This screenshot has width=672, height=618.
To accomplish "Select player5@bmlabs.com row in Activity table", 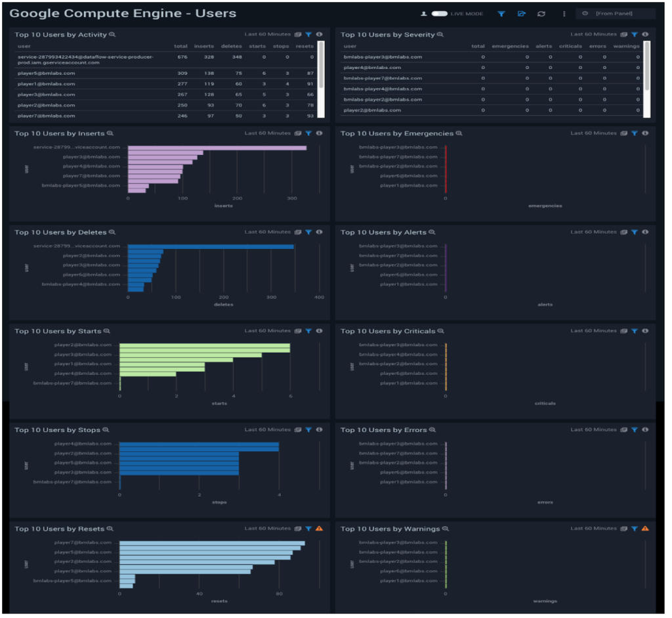I will [x=167, y=74].
